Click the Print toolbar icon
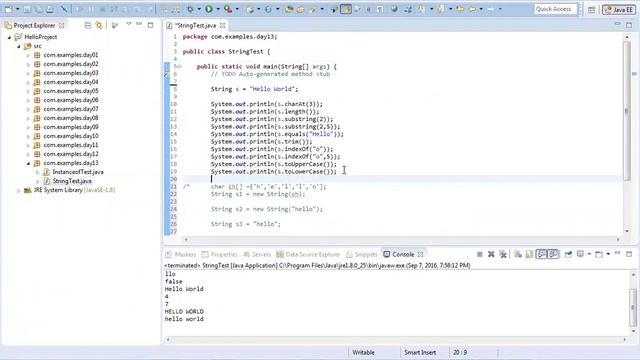This screenshot has width=640, height=360. click(x=50, y=9)
